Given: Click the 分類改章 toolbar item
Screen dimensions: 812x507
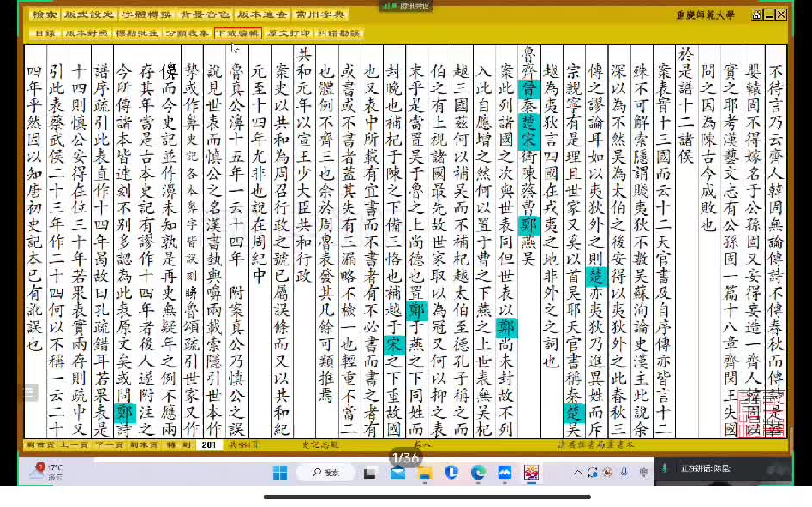Looking at the screenshot, I should click(x=188, y=33).
